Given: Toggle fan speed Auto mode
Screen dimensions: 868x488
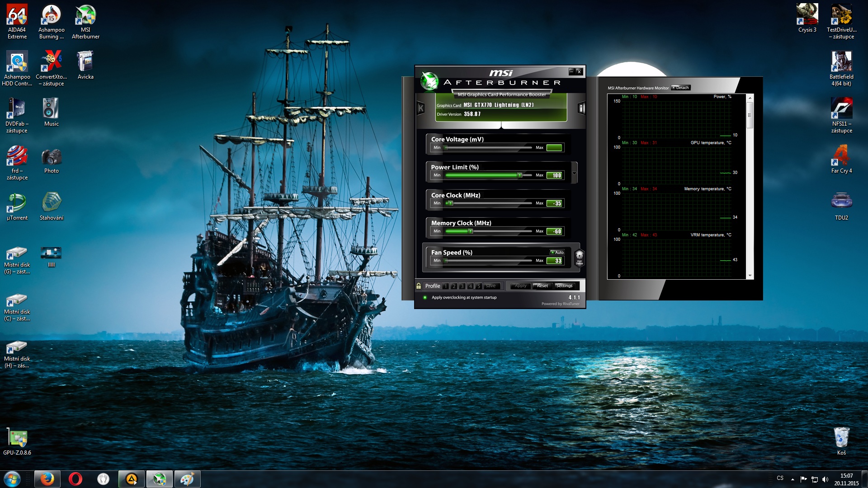Looking at the screenshot, I should click(557, 252).
